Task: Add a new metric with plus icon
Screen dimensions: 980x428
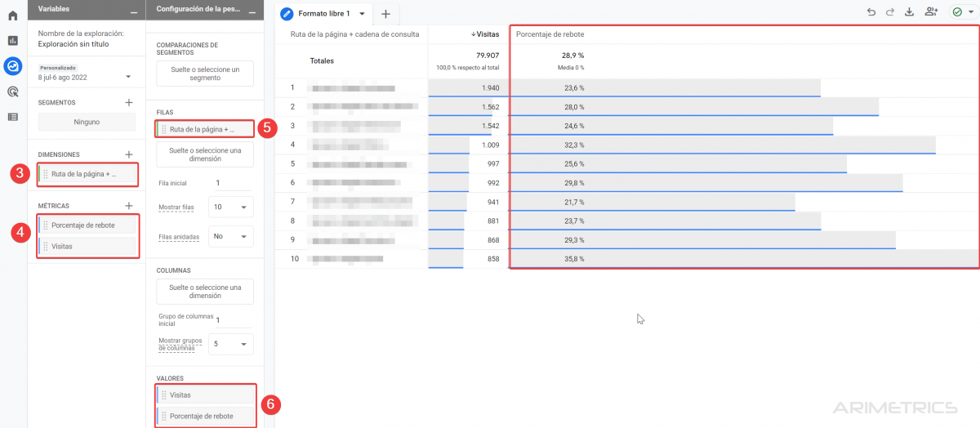Action: [x=128, y=206]
